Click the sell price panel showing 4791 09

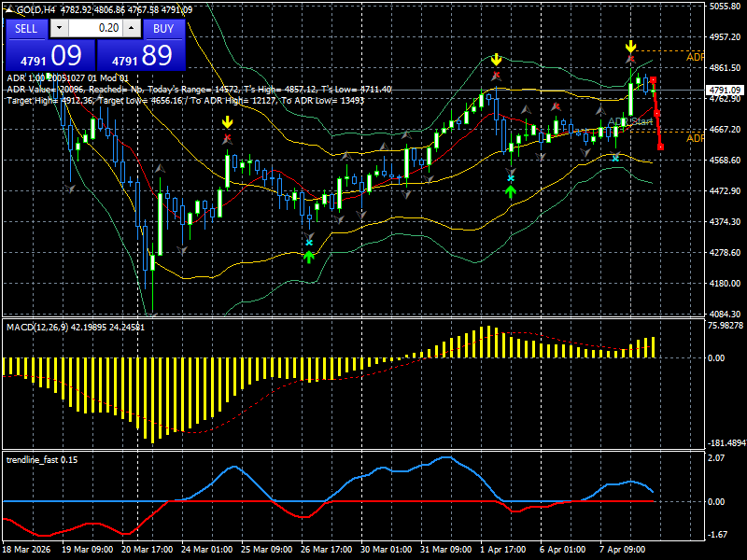pos(50,56)
